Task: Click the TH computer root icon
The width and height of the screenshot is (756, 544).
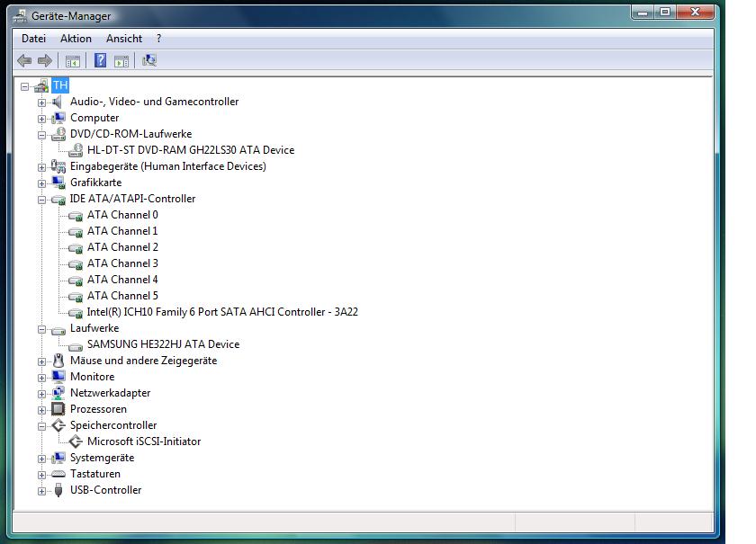Action: 42,85
